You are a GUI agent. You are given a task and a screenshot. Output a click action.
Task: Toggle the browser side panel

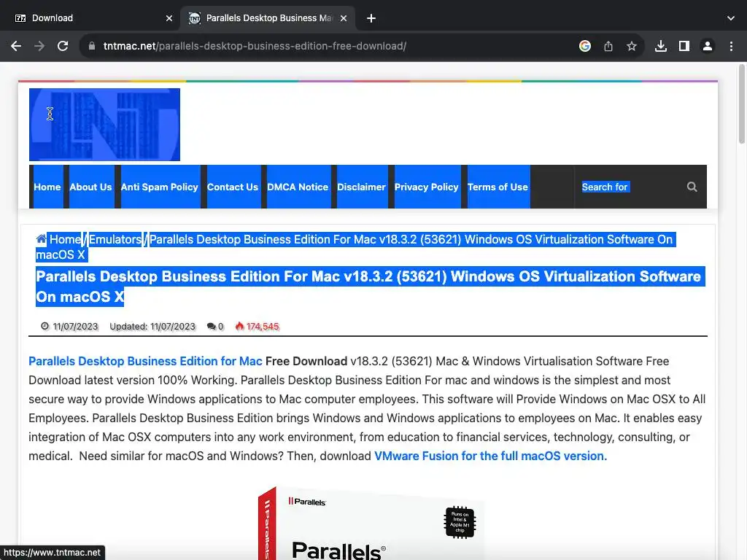coord(684,46)
